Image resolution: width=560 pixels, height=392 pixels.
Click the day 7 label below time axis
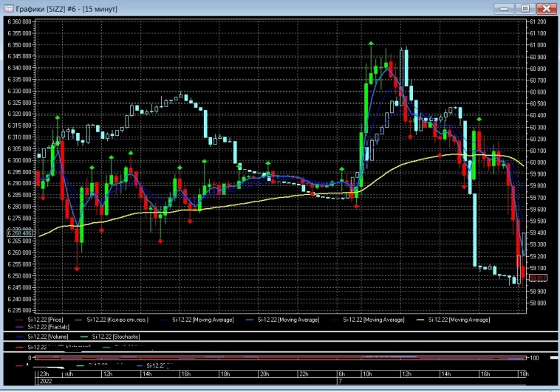pyautogui.click(x=339, y=382)
